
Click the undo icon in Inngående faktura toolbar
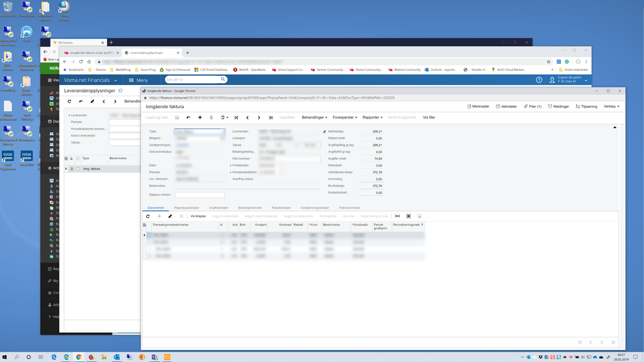(x=188, y=117)
